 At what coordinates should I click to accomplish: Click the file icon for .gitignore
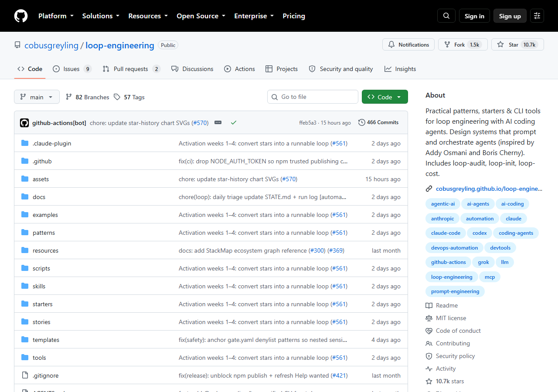25,375
